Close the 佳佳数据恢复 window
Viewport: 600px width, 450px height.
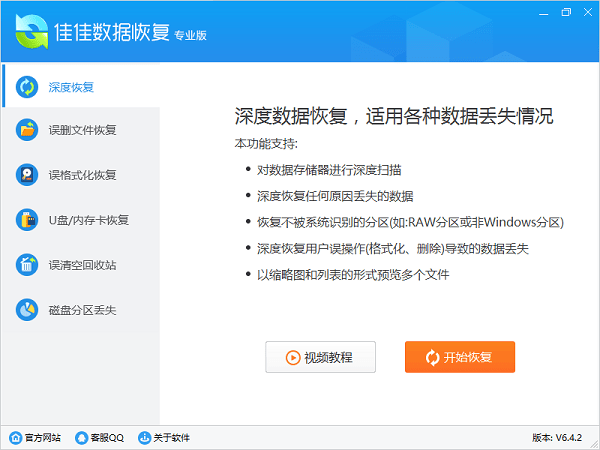(x=587, y=12)
